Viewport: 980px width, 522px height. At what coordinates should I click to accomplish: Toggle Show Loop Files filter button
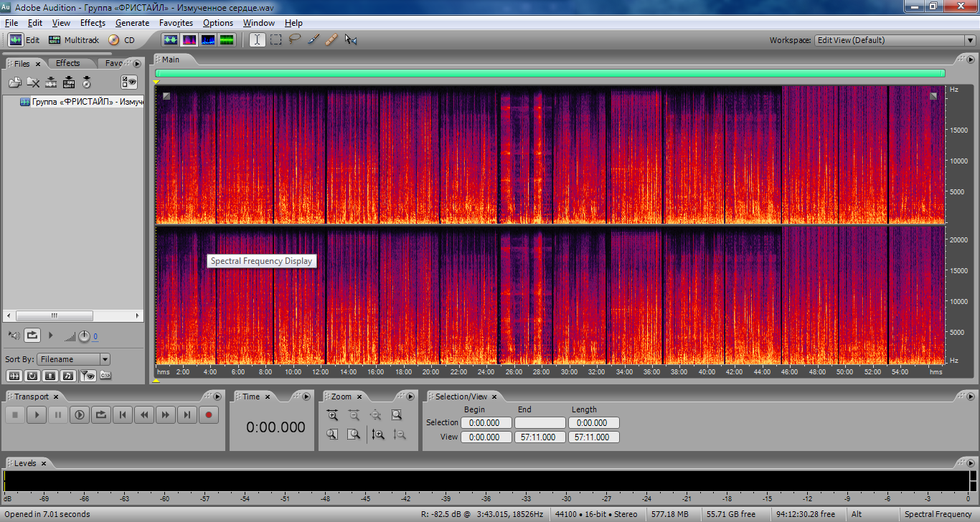point(32,375)
